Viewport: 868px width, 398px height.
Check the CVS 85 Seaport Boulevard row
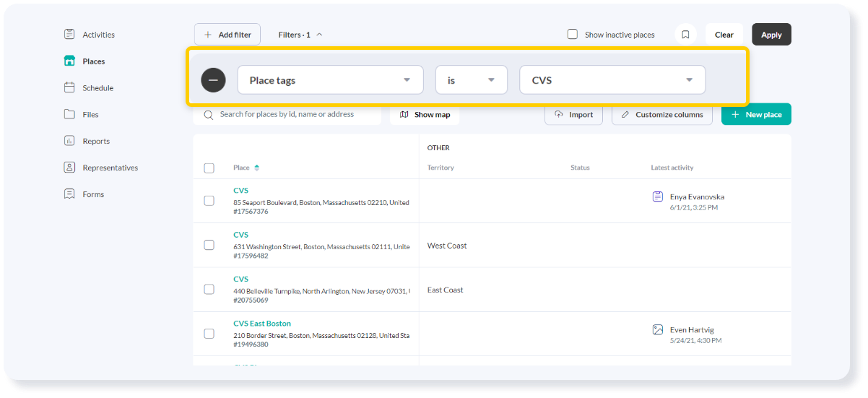pyautogui.click(x=209, y=201)
